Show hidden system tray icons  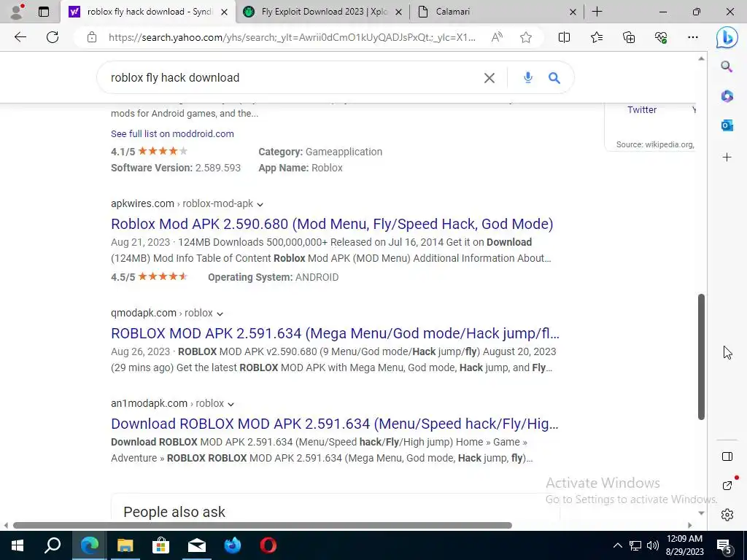(617, 545)
